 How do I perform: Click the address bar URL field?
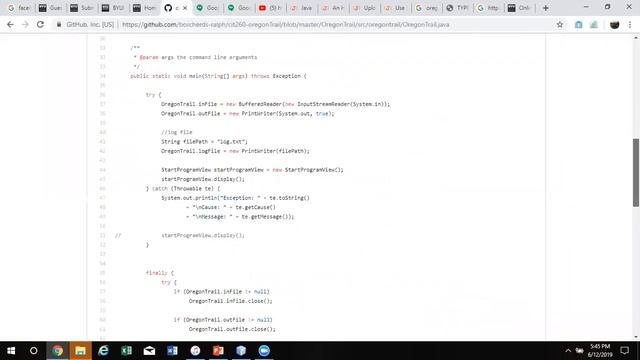pyautogui.click(x=286, y=24)
